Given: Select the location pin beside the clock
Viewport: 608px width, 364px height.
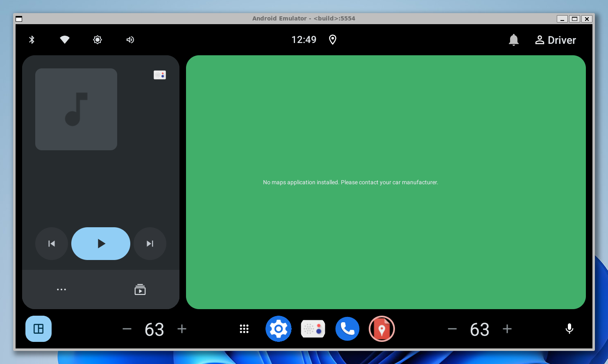Looking at the screenshot, I should coord(332,40).
